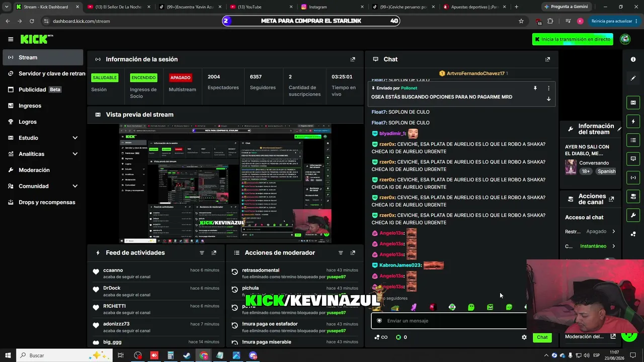The width and height of the screenshot is (644, 362).
Task: Open the Chrome tab search dropdown
Action: click(x=7, y=7)
